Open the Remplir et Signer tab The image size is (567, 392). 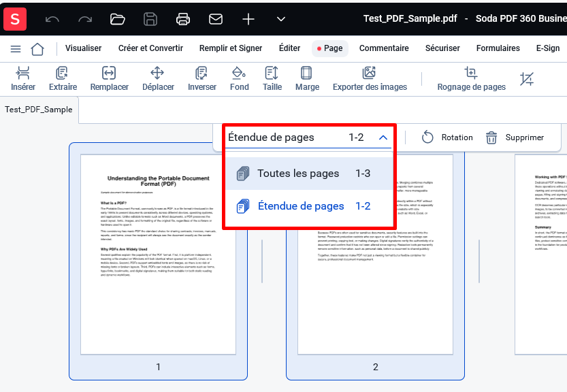(x=231, y=48)
